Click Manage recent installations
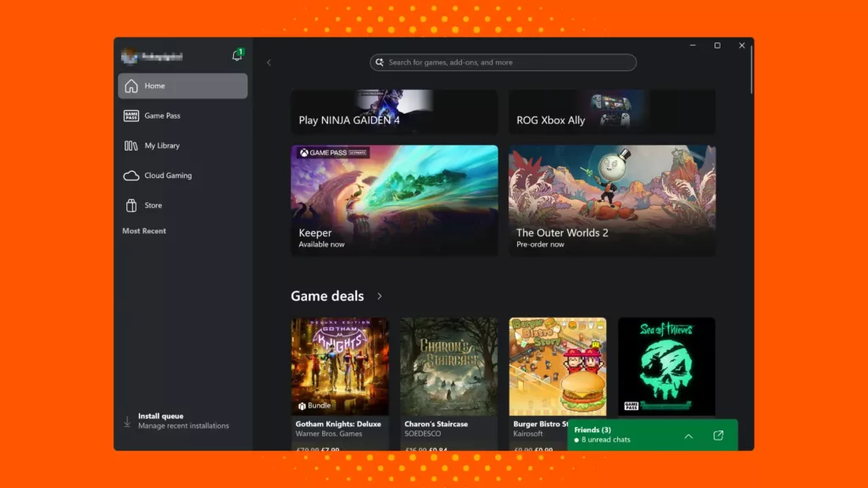This screenshot has width=868, height=488. 183,425
